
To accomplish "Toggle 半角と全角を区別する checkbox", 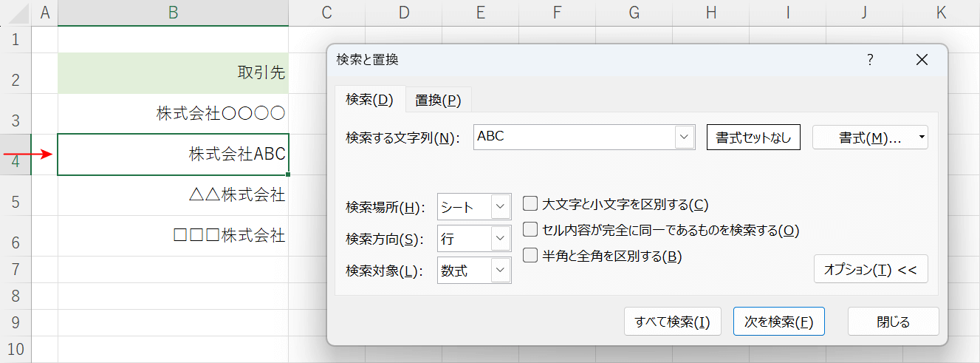I will pos(530,256).
